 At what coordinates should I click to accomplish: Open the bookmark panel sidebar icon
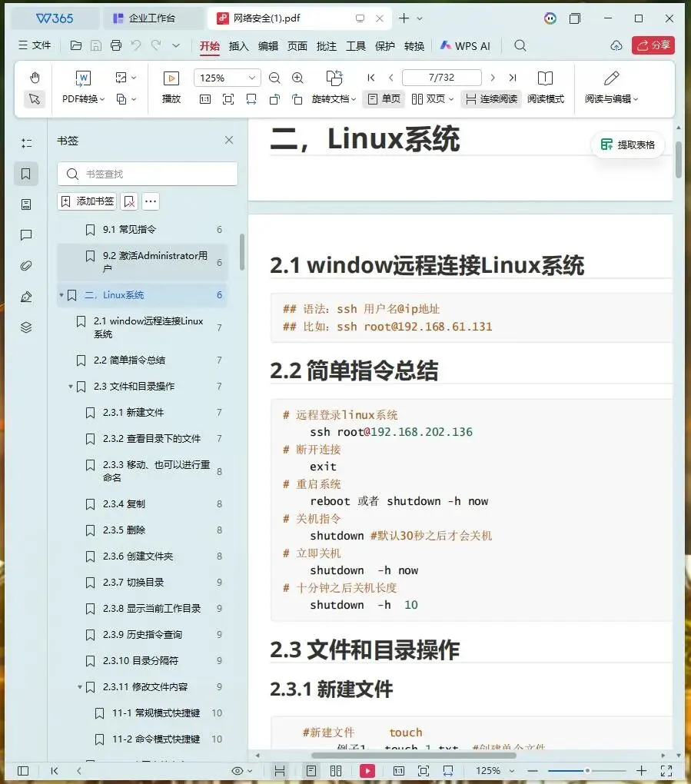[x=26, y=174]
